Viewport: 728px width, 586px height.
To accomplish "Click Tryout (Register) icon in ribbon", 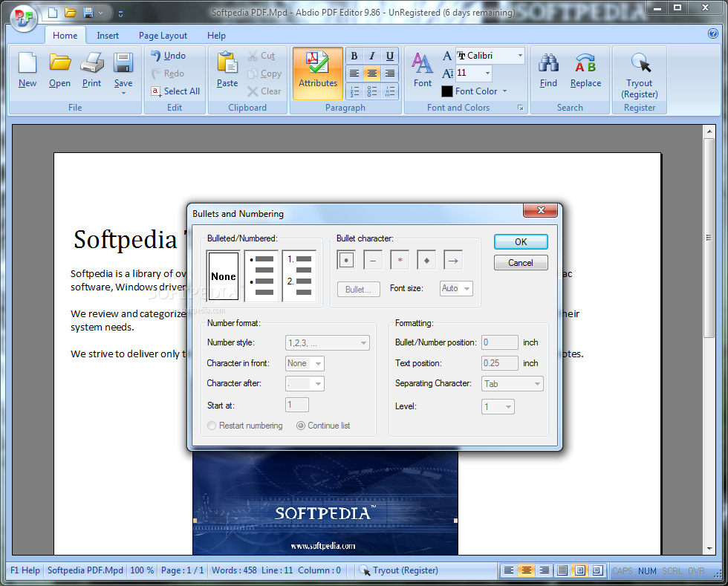I will 640,62.
